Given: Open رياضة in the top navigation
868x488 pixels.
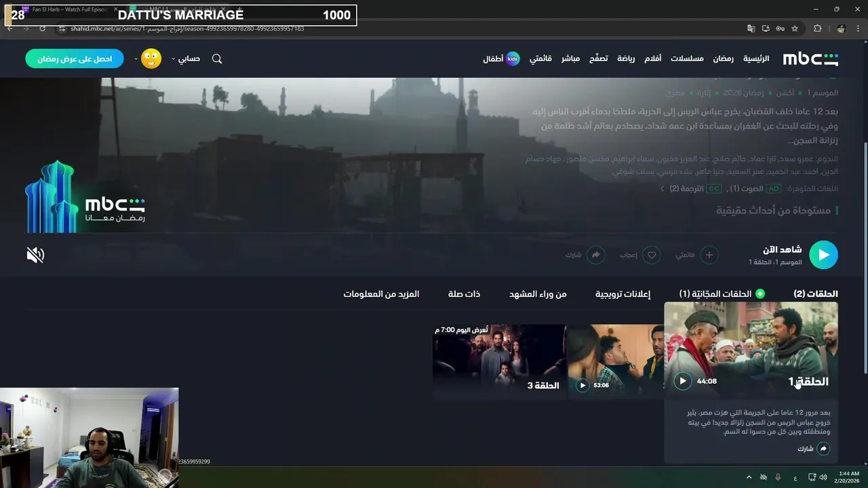Looking at the screenshot, I should click(x=626, y=59).
